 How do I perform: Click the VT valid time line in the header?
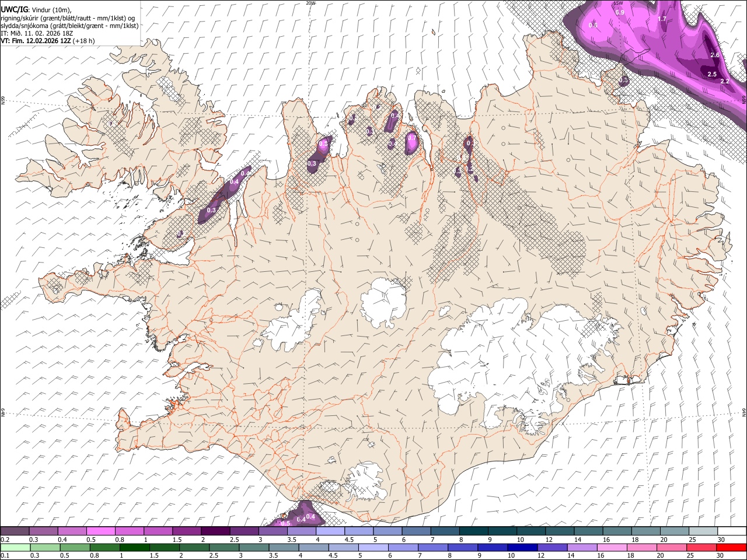coord(48,41)
